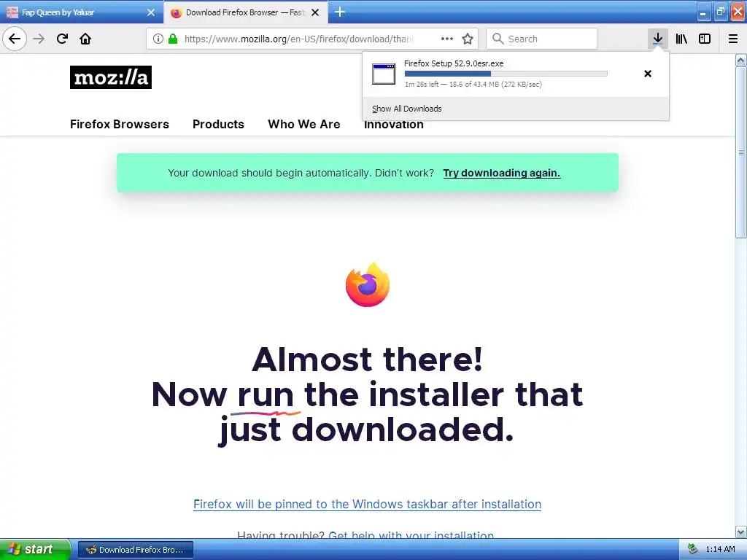Open the Products navigation menu
Viewport: 747px width, 560px height.
coord(218,124)
